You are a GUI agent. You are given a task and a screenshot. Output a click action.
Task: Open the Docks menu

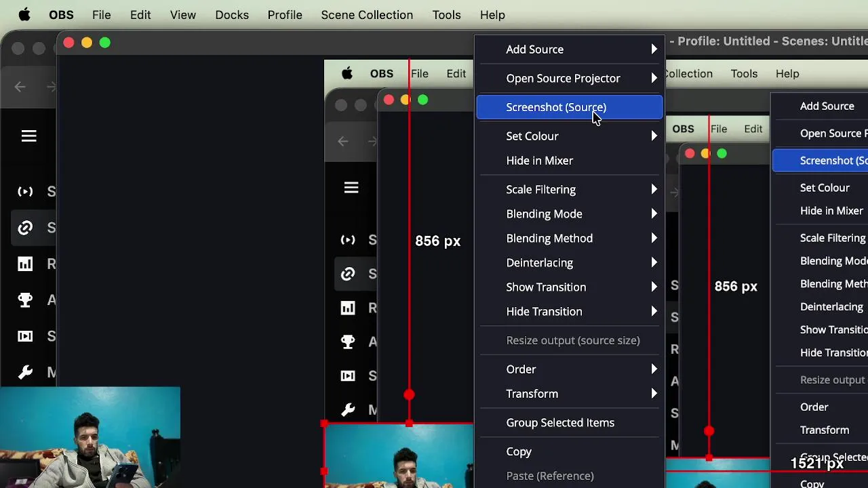point(232,15)
